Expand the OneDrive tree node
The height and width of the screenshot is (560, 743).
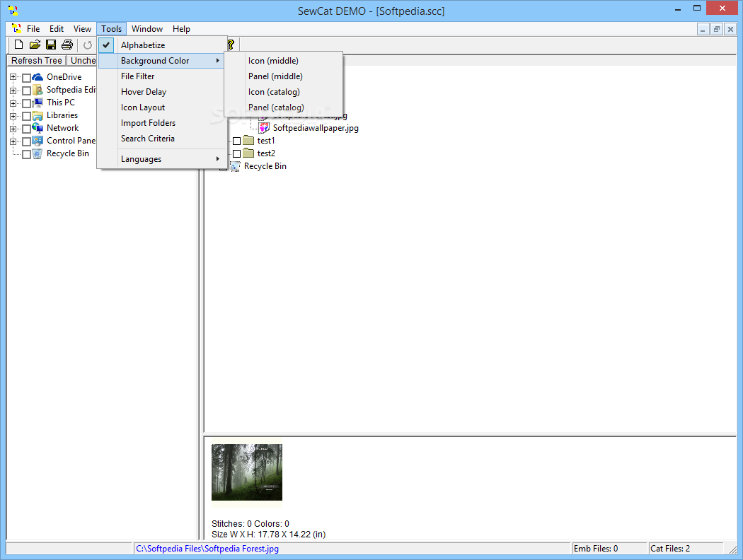coord(13,77)
